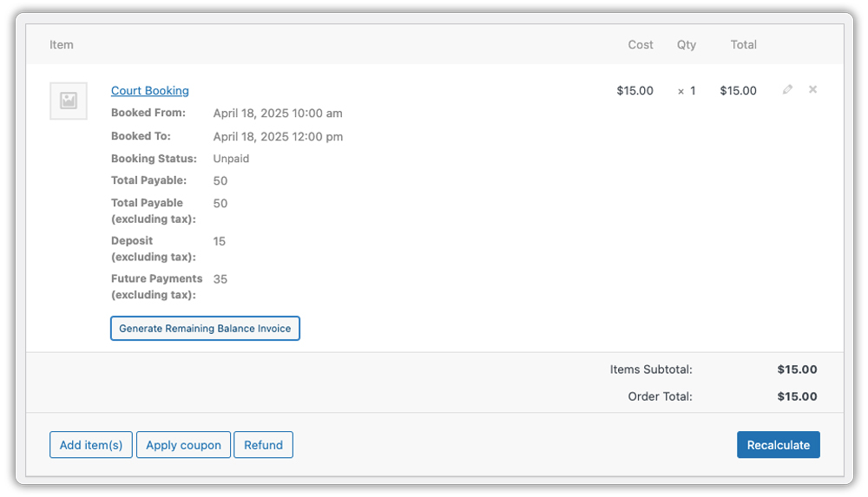Delete the line item with the X icon
The image size is (868, 497).
(812, 89)
